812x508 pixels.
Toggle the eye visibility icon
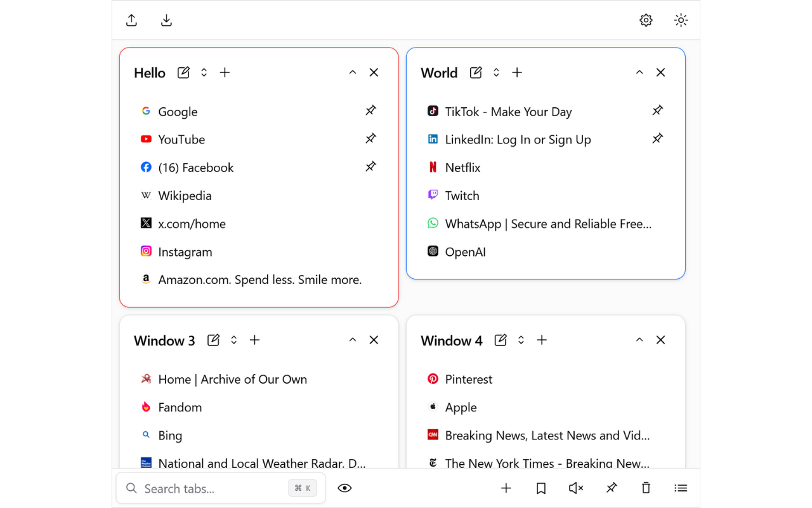(x=344, y=488)
